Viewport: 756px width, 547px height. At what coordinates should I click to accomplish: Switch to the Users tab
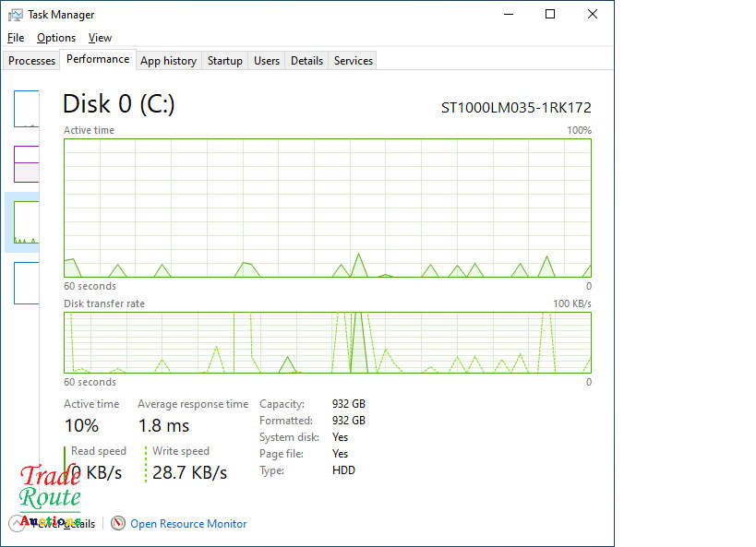pos(267,61)
